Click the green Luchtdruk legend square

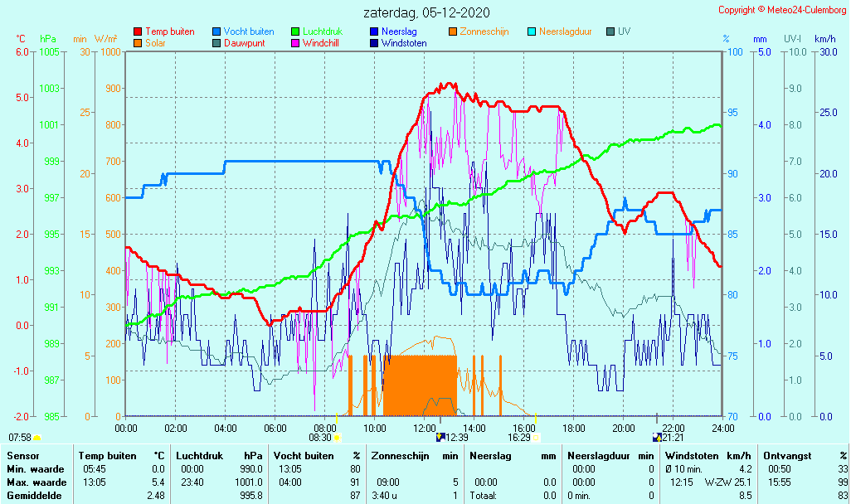tap(295, 31)
